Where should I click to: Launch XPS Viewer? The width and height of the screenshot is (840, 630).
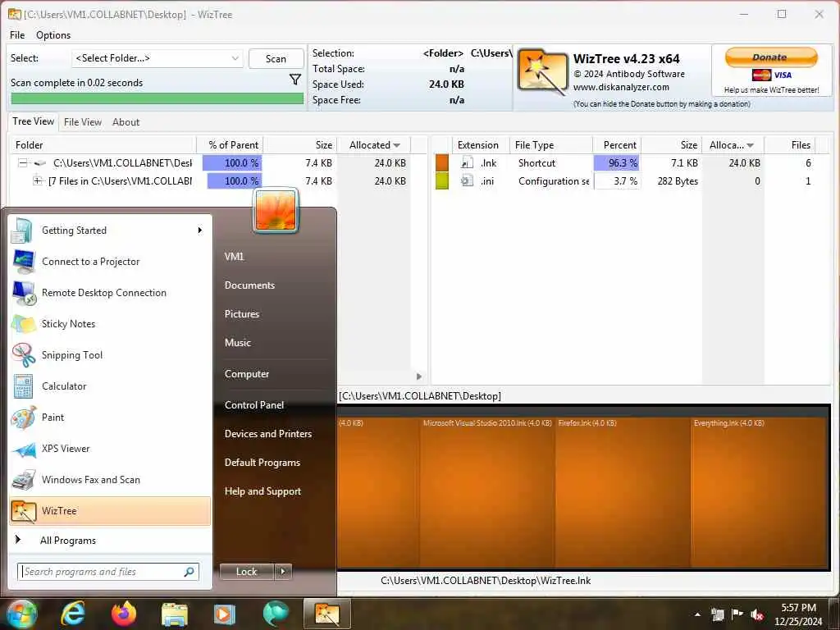(x=110, y=449)
